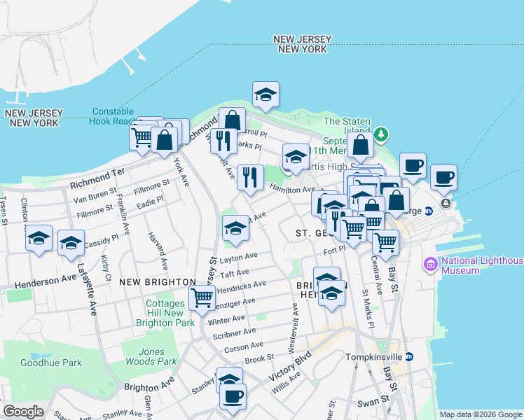Image resolution: width=524 pixels, height=420 pixels.
Task: Click the Tompkinsville station label
Action: click(x=373, y=357)
